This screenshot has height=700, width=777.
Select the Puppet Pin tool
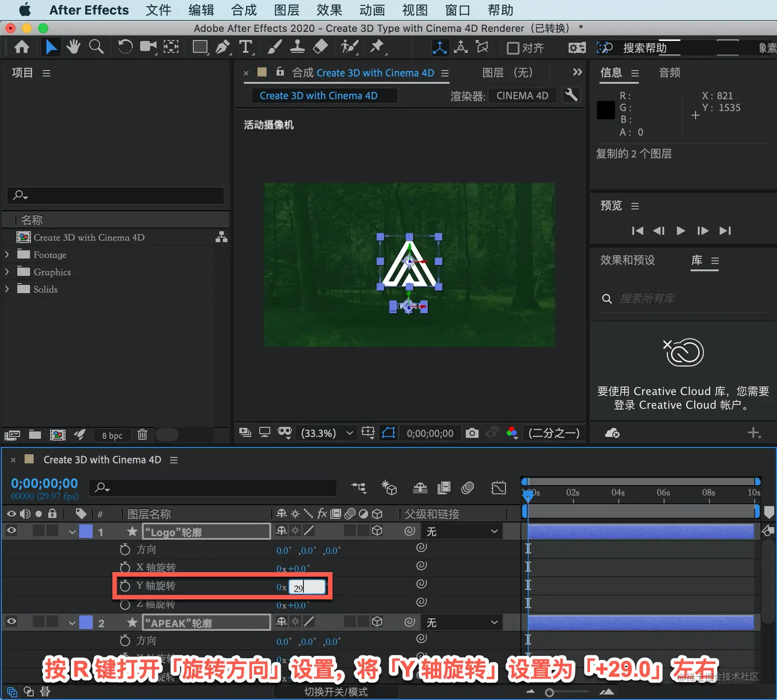click(378, 47)
